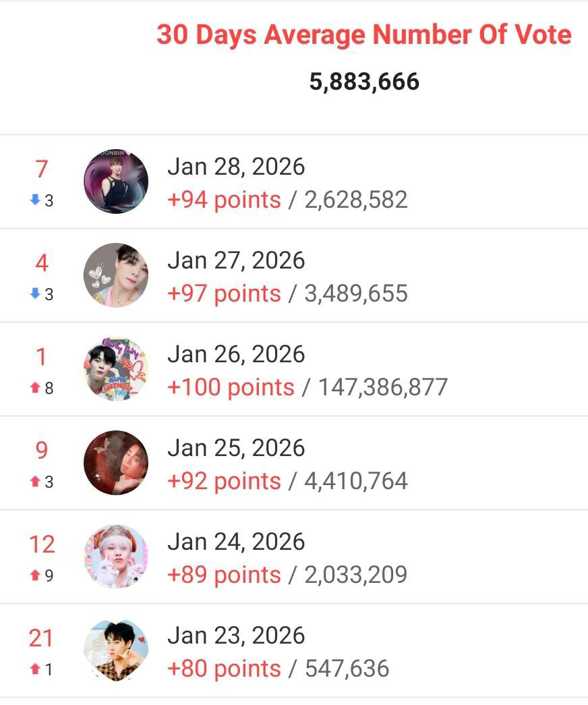Tap the Jan 26, 2026 birthday avatar
Screen dimensions: 588x705
point(116,369)
